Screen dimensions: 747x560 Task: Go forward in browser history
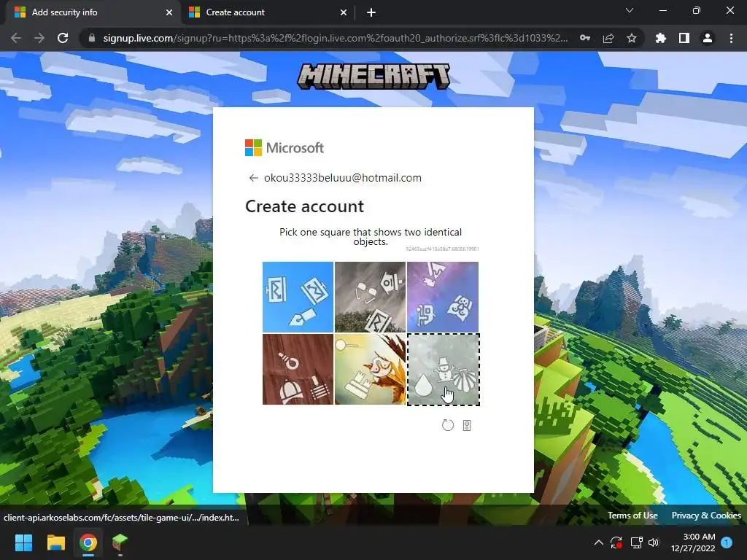coord(39,38)
